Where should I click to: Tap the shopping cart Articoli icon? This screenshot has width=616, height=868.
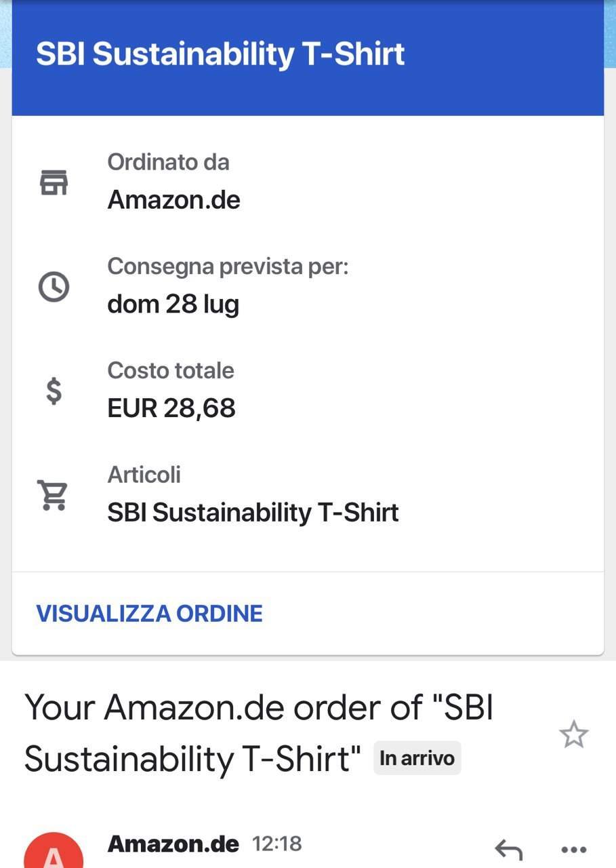[53, 495]
